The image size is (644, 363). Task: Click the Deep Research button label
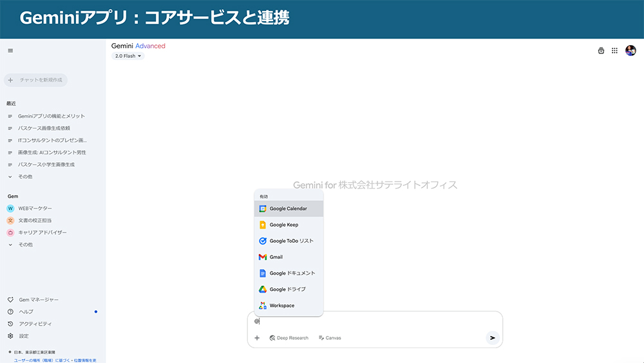(x=292, y=338)
